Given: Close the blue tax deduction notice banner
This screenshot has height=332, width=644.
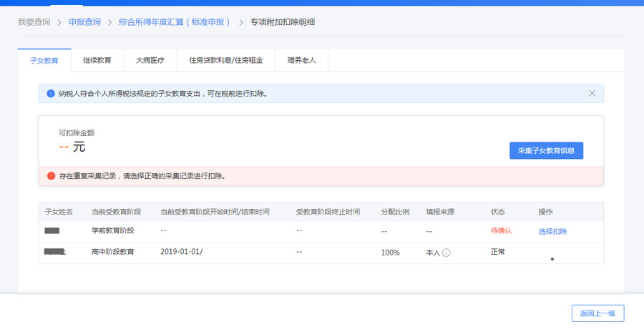Looking at the screenshot, I should point(592,93).
